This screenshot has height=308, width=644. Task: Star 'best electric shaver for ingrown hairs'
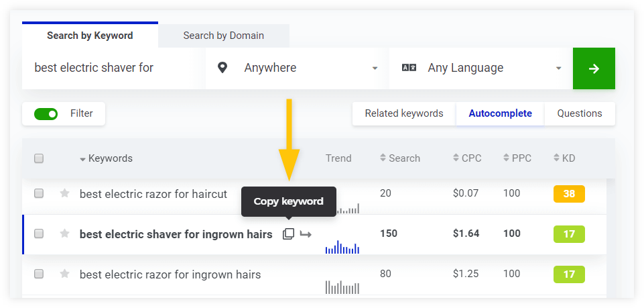click(x=65, y=234)
